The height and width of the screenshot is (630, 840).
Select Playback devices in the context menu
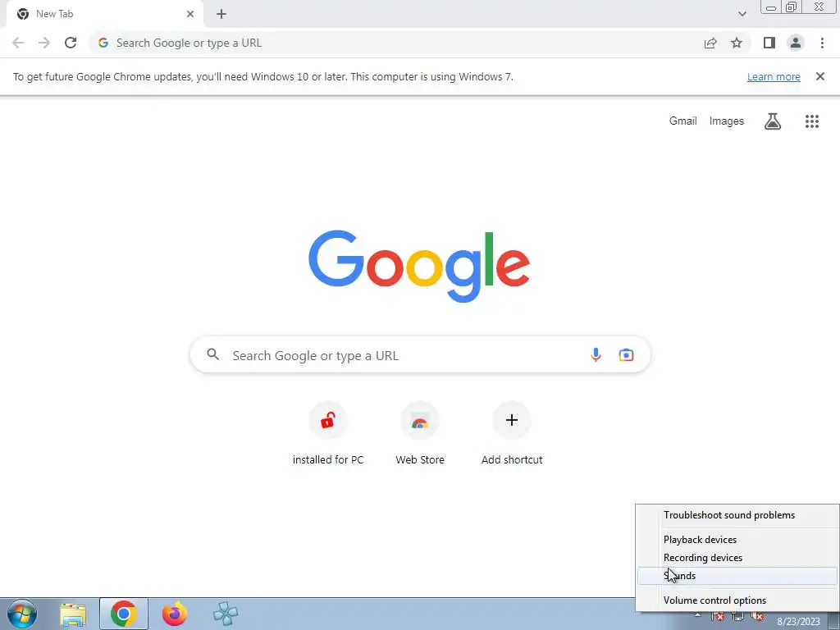(737, 540)
